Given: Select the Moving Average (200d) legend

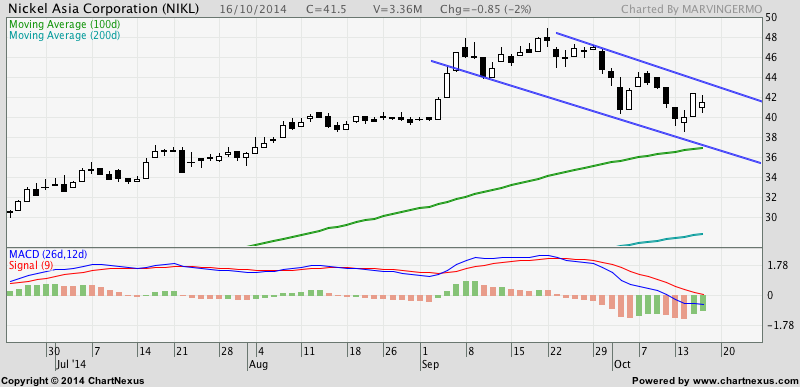Looking at the screenshot, I should (65, 35).
